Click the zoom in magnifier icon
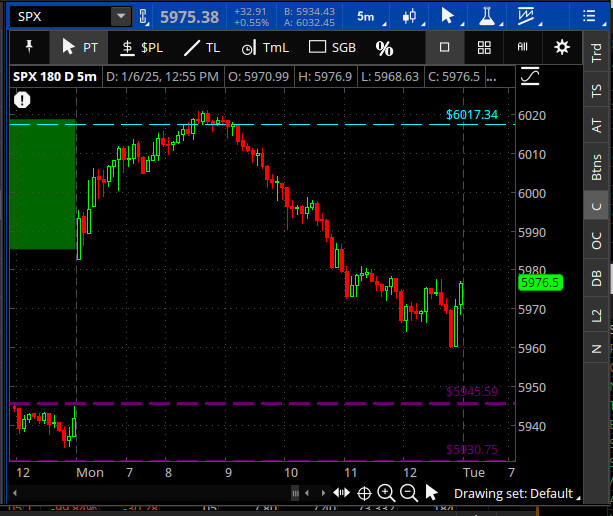Screen dimensions: 613x516 coord(387,492)
